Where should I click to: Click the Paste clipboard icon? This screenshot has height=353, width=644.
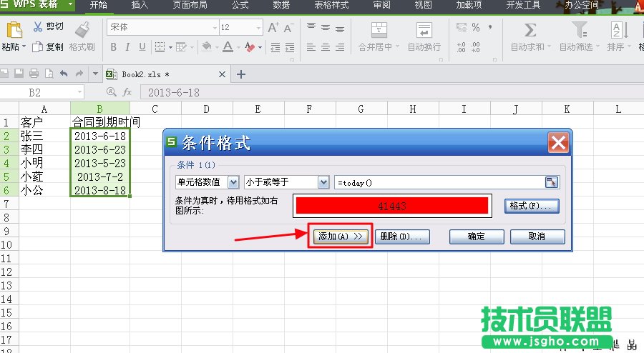click(14, 30)
